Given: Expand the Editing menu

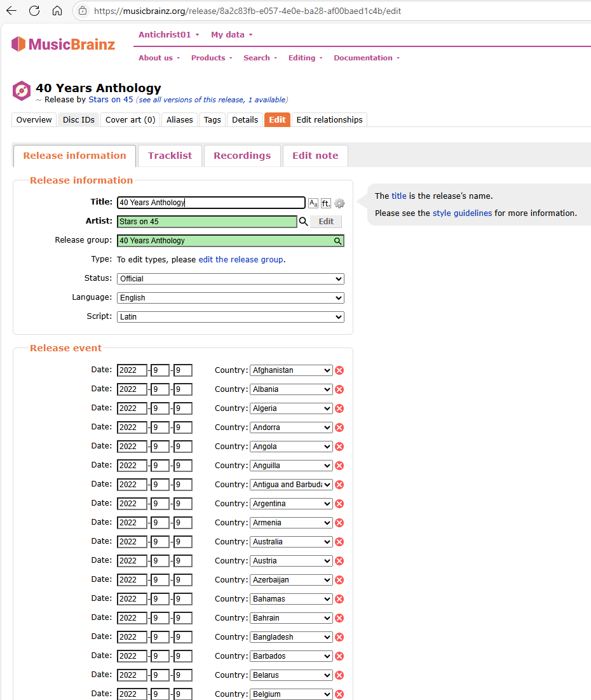Looking at the screenshot, I should [305, 58].
